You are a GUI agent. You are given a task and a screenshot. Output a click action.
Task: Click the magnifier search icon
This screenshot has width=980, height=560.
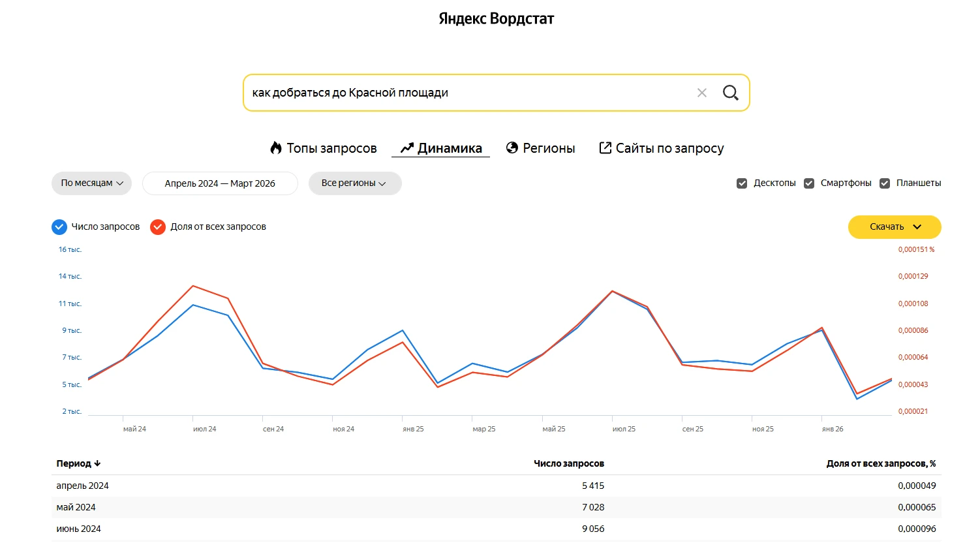pos(730,93)
